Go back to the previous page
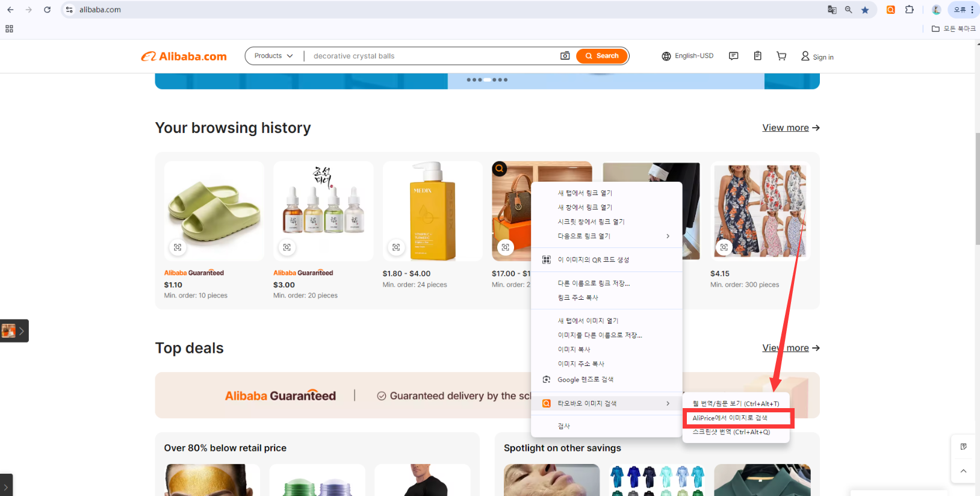980x496 pixels. coord(10,10)
